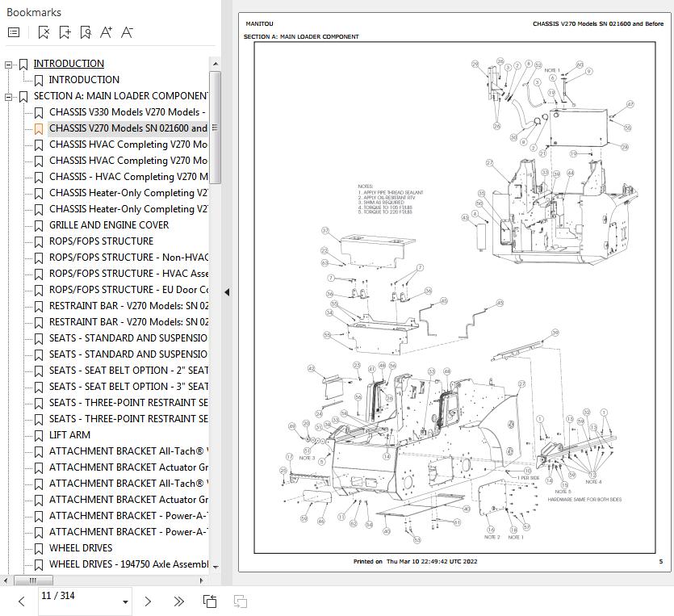Open the GRILLE AND ENGINE COVER bookmark

click(x=109, y=225)
